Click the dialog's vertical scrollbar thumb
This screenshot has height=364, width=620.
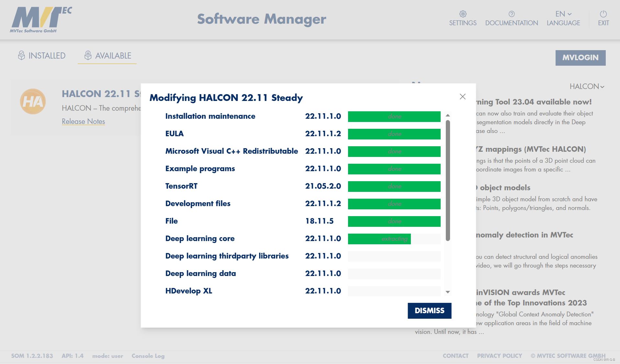point(448,180)
